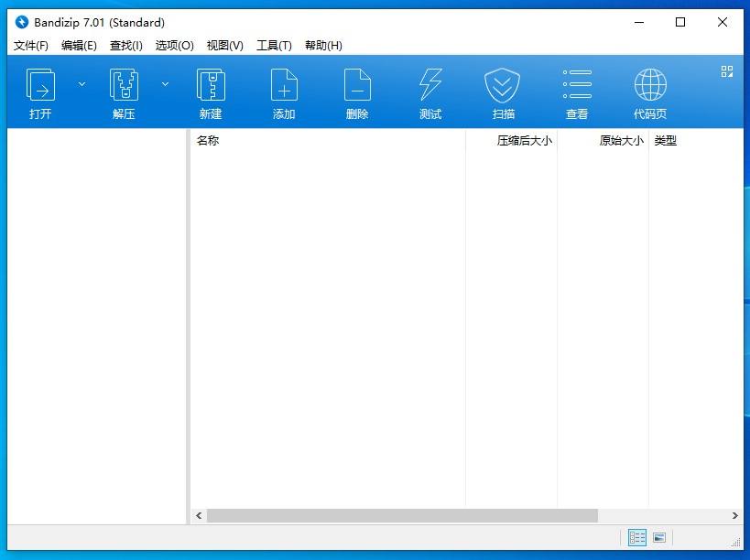Image resolution: width=750 pixels, height=560 pixels.
Task: Sort by the 类型 column header
Action: pyautogui.click(x=695, y=141)
